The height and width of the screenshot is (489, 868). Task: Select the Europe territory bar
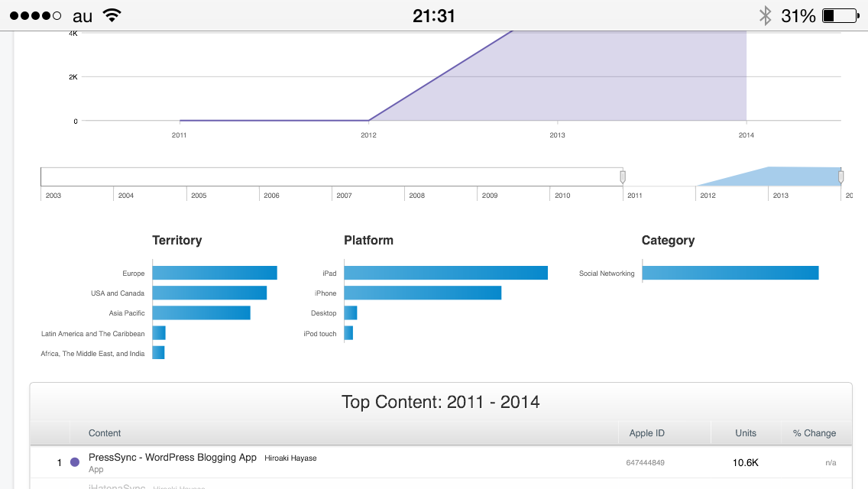pos(214,273)
